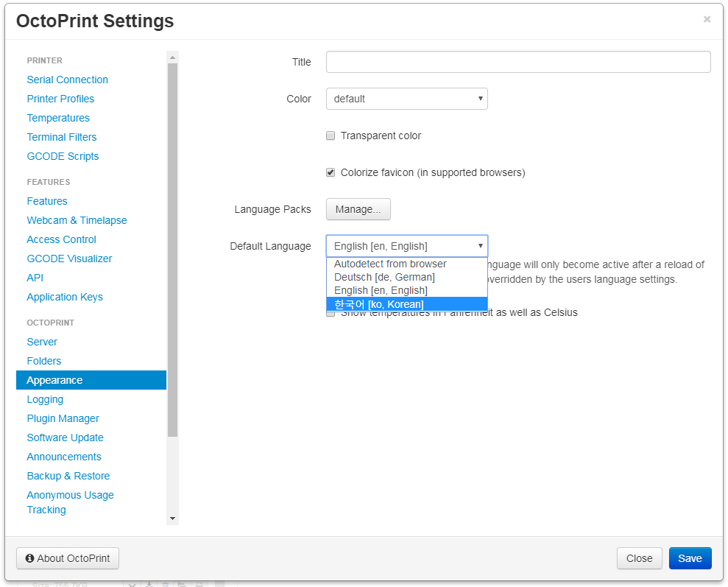Open the Color dropdown set to default
This screenshot has width=728, height=587.
[407, 99]
